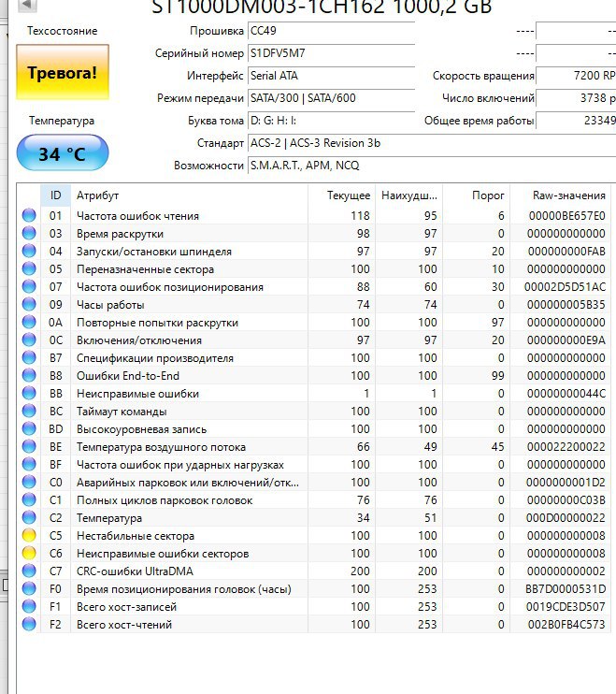Select the row Неисправимые ошибки
This screenshot has width=616, height=694.
314,393
